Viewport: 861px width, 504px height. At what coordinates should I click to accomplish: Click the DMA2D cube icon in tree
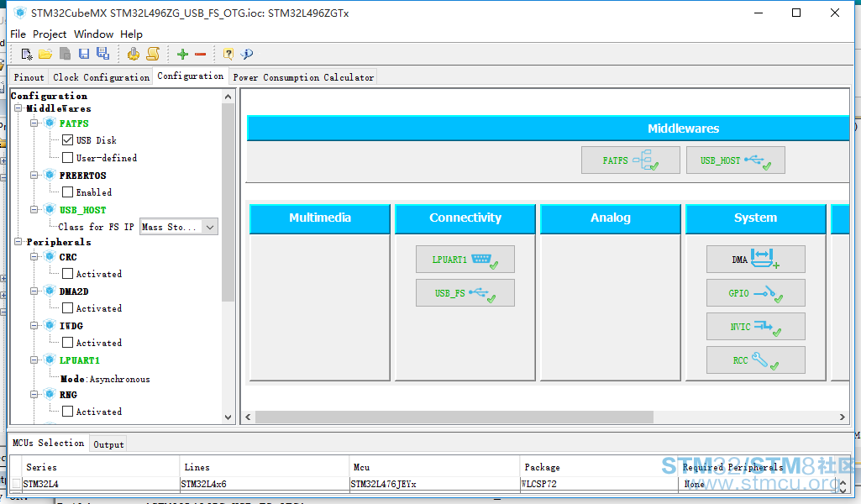point(50,291)
